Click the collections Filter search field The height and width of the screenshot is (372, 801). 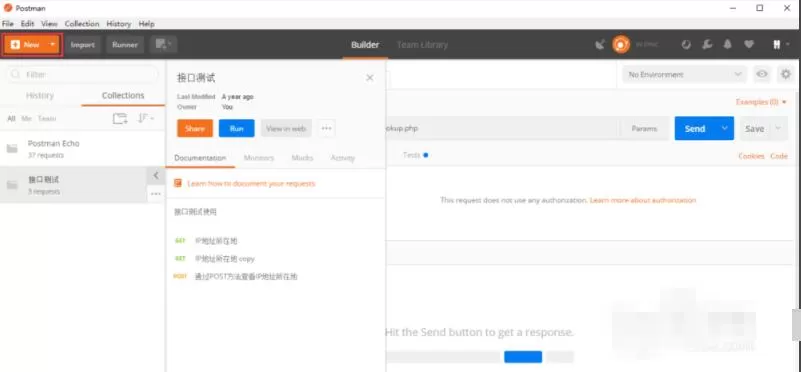(82, 75)
